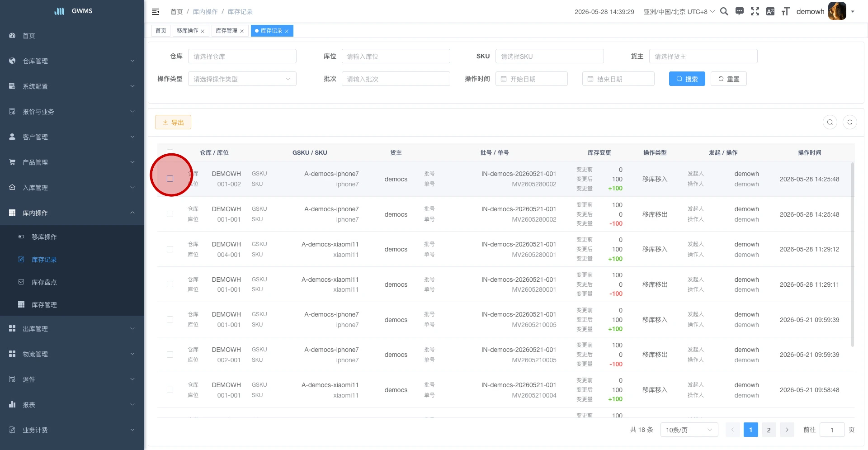The width and height of the screenshot is (868, 450).
Task: Collapse the 库内操作 sidebar menu
Action: click(x=72, y=213)
